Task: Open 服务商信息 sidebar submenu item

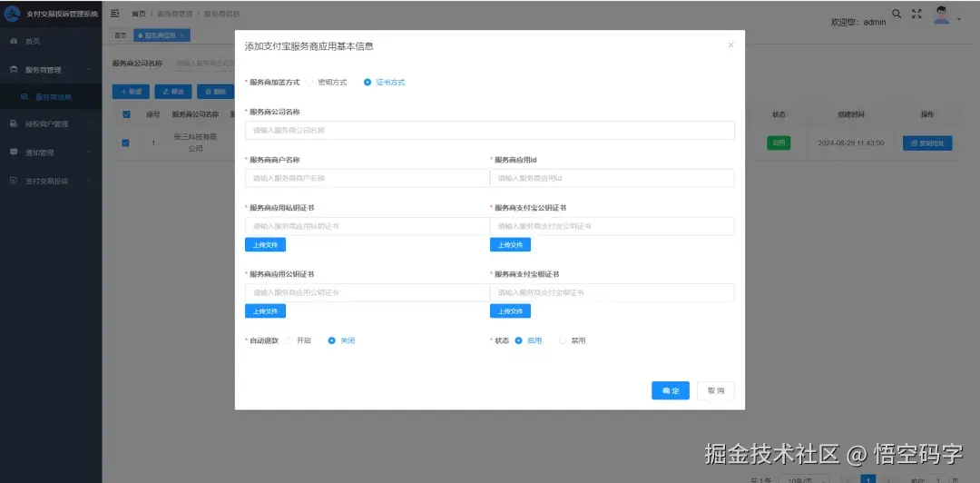Action: [x=51, y=97]
